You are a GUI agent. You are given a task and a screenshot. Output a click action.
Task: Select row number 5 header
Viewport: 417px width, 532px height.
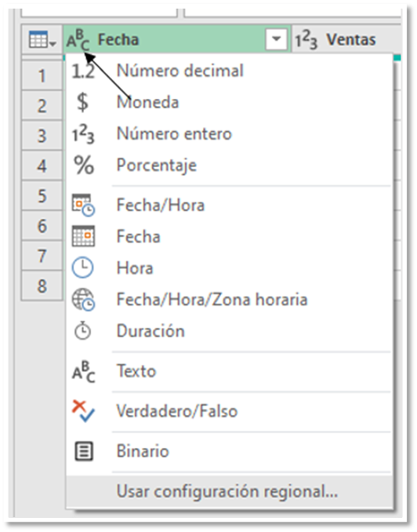(x=42, y=195)
